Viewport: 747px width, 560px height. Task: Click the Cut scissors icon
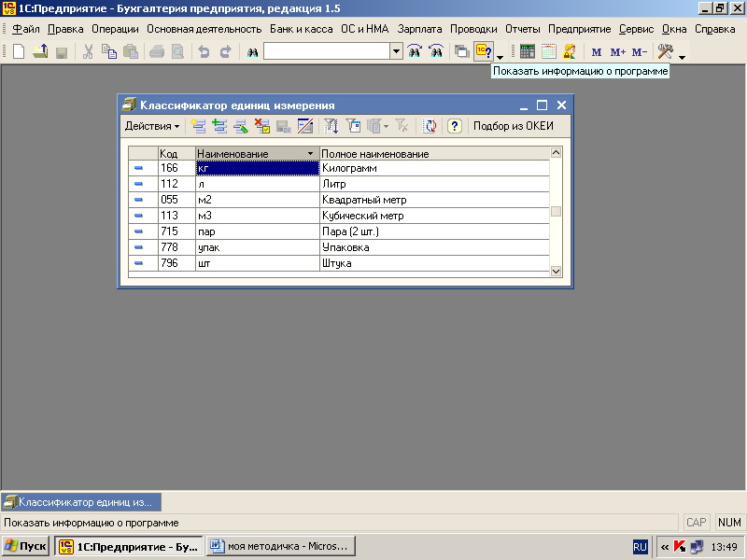88,51
